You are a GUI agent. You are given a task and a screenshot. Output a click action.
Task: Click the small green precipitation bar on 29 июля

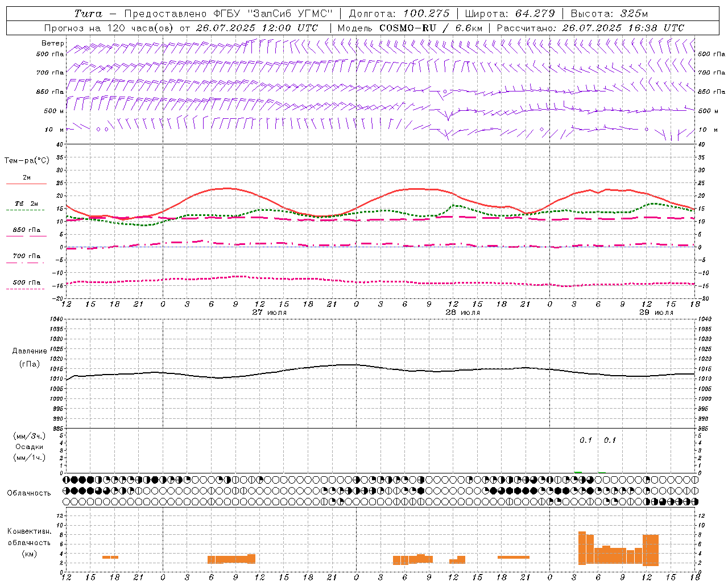pyautogui.click(x=578, y=472)
